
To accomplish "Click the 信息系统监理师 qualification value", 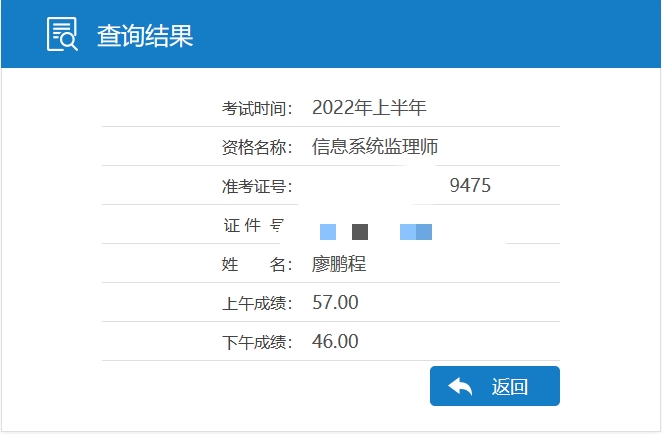I will point(375,147).
